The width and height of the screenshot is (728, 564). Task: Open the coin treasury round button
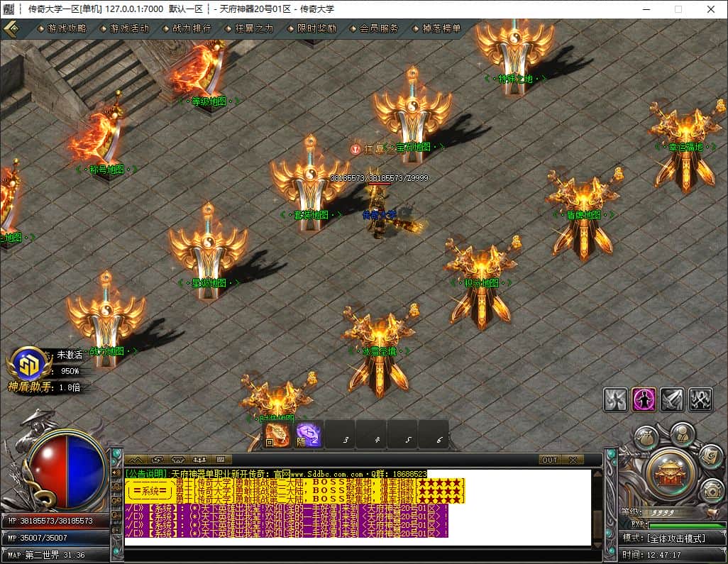click(712, 491)
